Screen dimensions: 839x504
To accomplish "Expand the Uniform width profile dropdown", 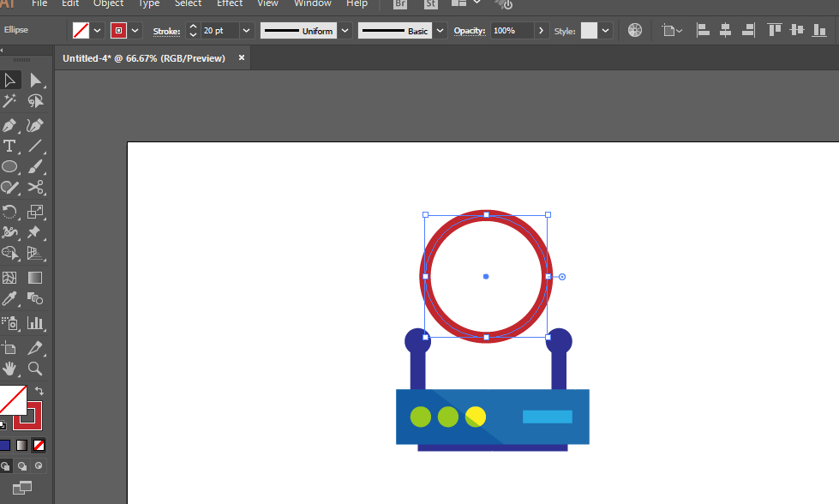I will [x=345, y=31].
